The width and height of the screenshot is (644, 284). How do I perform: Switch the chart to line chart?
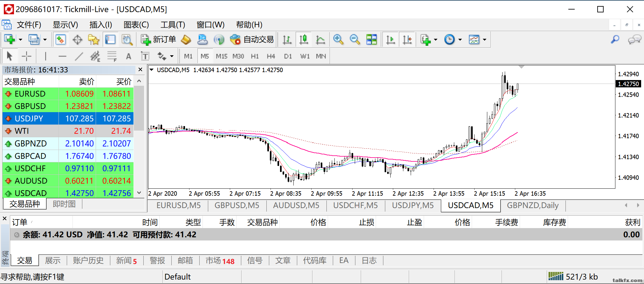320,40
